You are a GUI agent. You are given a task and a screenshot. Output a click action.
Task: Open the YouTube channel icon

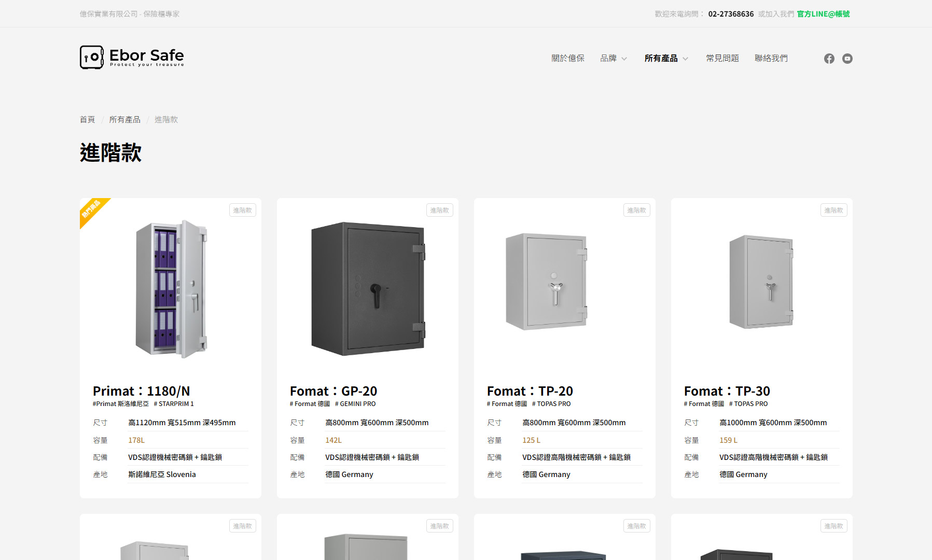coord(847,59)
